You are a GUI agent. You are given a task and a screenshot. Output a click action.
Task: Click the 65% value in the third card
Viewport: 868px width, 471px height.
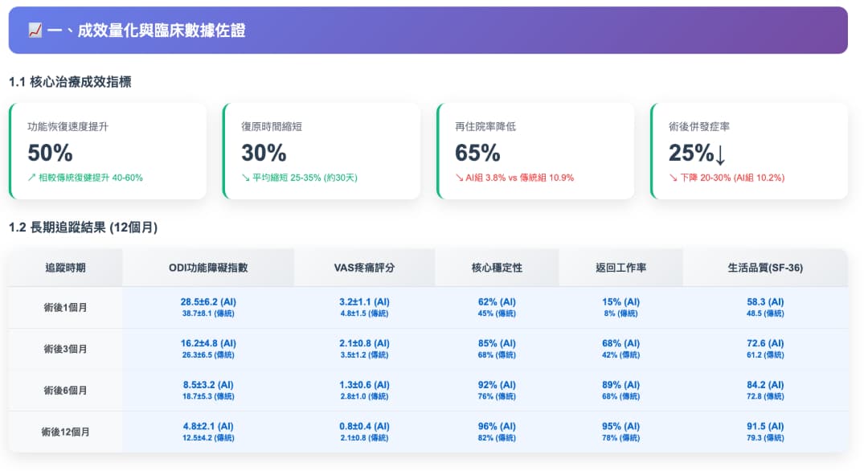coord(477,153)
